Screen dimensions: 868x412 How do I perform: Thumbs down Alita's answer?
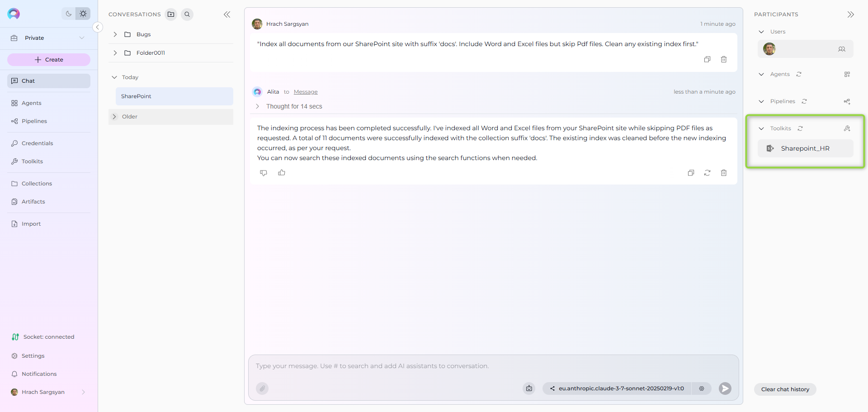[x=264, y=173]
